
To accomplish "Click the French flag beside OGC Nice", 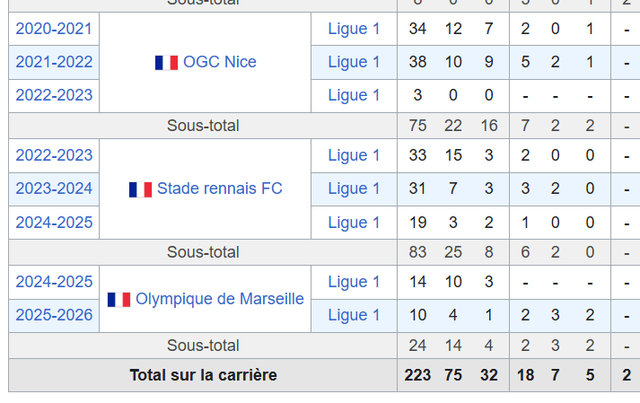I will point(166,62).
